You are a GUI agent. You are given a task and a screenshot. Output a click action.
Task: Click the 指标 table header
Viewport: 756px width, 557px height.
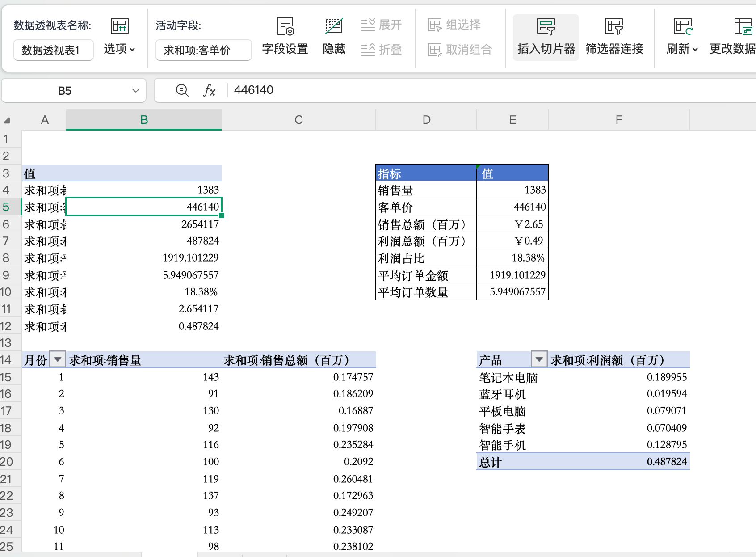426,173
